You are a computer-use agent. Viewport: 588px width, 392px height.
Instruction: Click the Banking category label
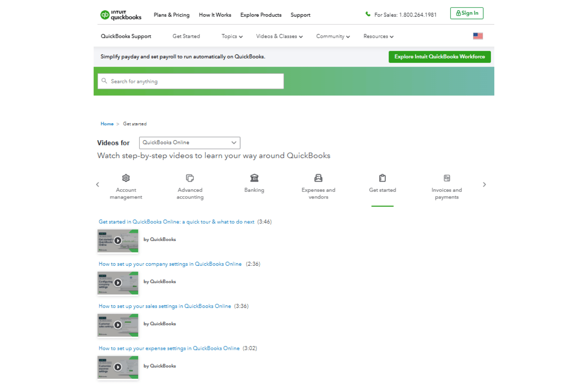pos(254,190)
